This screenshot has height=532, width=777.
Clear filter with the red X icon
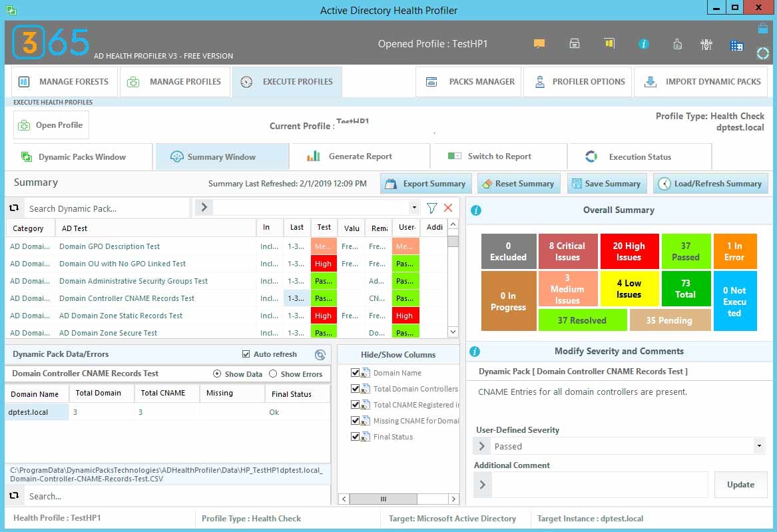click(x=448, y=208)
